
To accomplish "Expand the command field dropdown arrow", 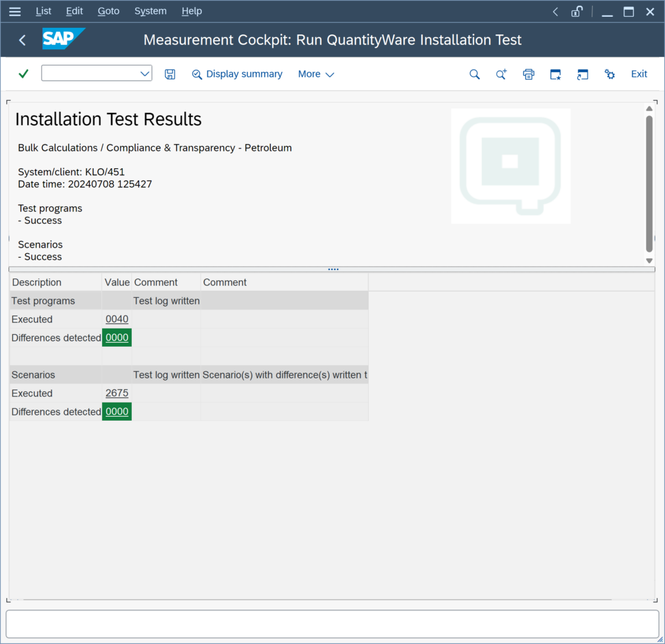I will coord(145,73).
